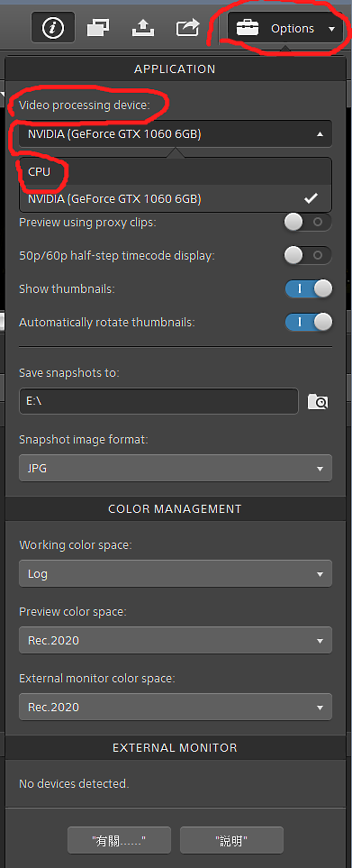Viewport: 352px width, 868px height.
Task: Open External monitor color space dropdown
Action: [176, 707]
